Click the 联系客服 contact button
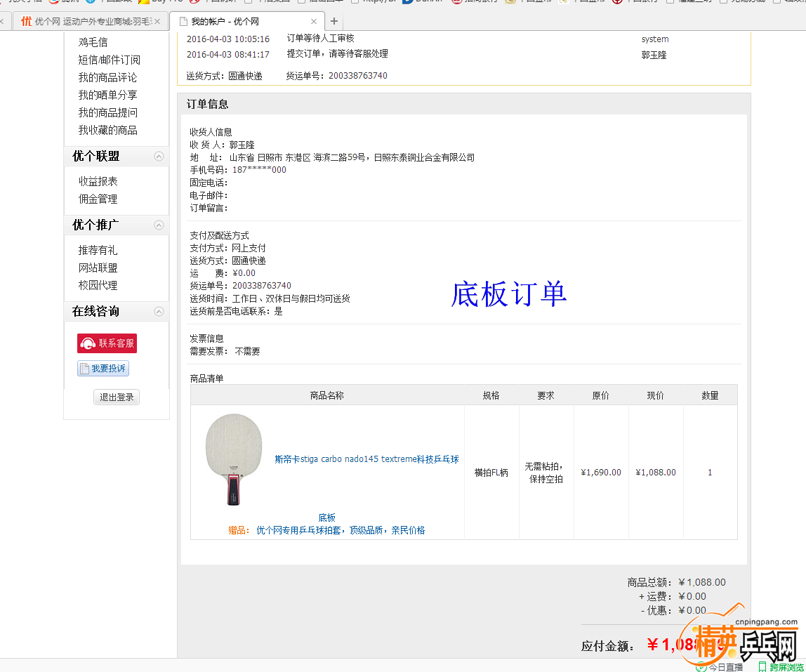The image size is (806, 672). [107, 343]
